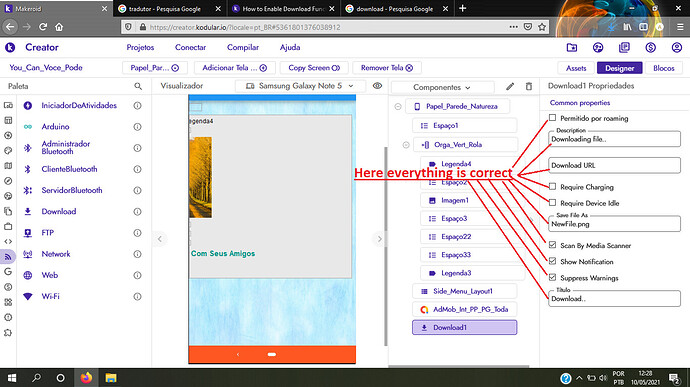This screenshot has width=690, height=387.
Task: Open the Projetos menu
Action: click(140, 48)
